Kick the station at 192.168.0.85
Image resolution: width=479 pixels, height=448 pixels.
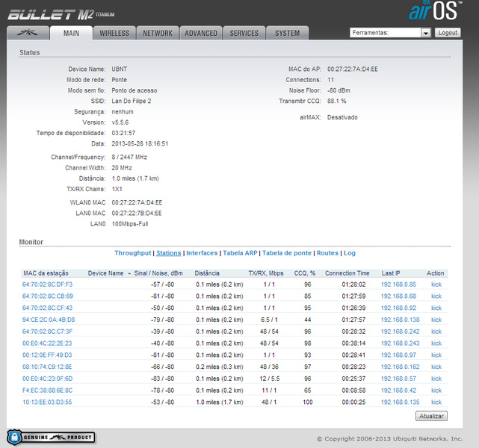(436, 284)
